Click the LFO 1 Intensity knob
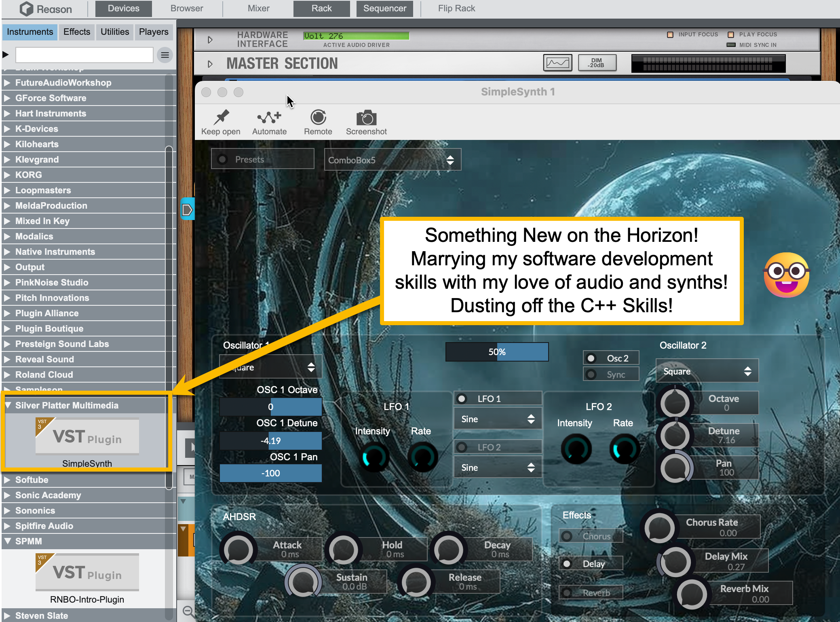Screen dimensions: 840x622 pyautogui.click(x=374, y=457)
